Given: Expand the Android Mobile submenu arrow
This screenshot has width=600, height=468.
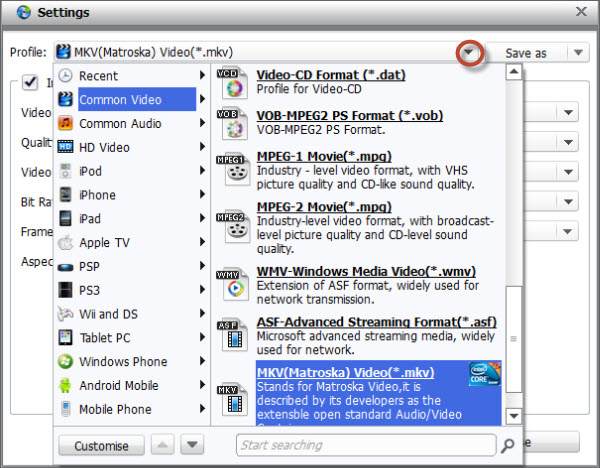Looking at the screenshot, I should 202,385.
